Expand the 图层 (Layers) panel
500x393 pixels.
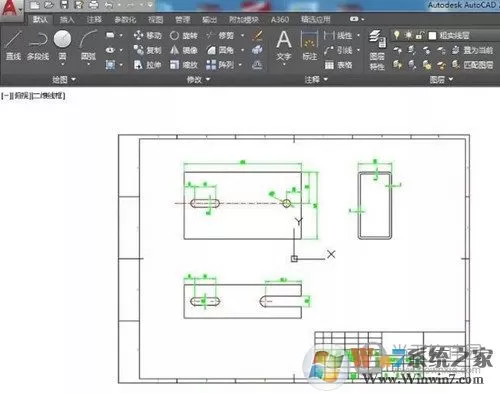[441, 79]
